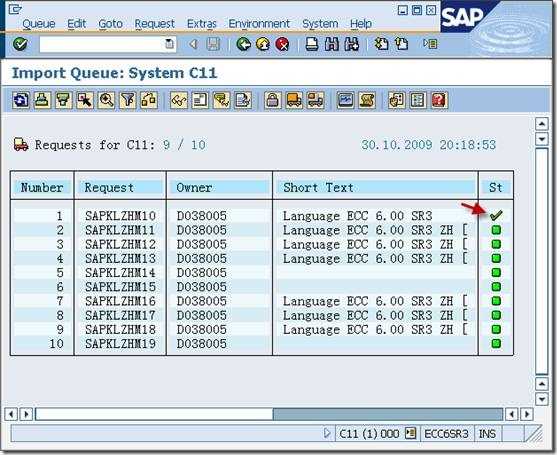Click the small truck Import Request icon
Image resolution: width=557 pixels, height=455 pixels.
tap(315, 100)
